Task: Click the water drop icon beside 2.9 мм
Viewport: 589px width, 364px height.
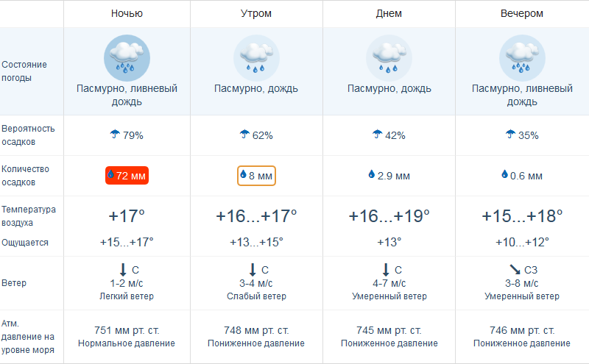Action: pos(372,175)
